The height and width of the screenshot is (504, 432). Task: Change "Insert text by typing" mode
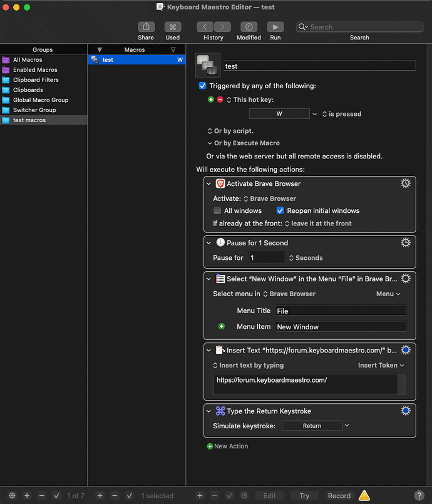pos(249,365)
